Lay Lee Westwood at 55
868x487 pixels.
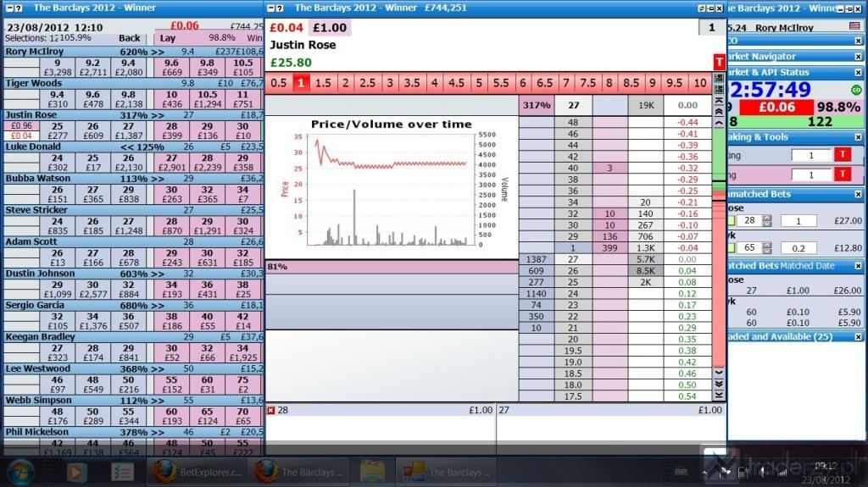point(171,384)
